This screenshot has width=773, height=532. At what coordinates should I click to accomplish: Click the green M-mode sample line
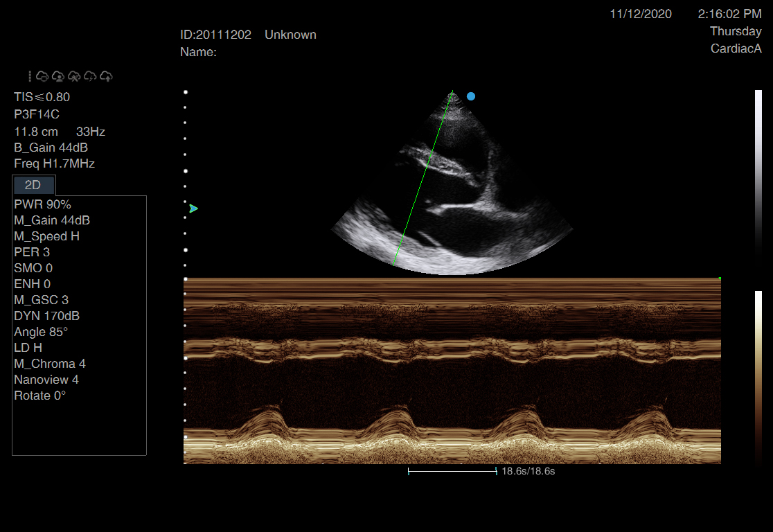(x=423, y=178)
